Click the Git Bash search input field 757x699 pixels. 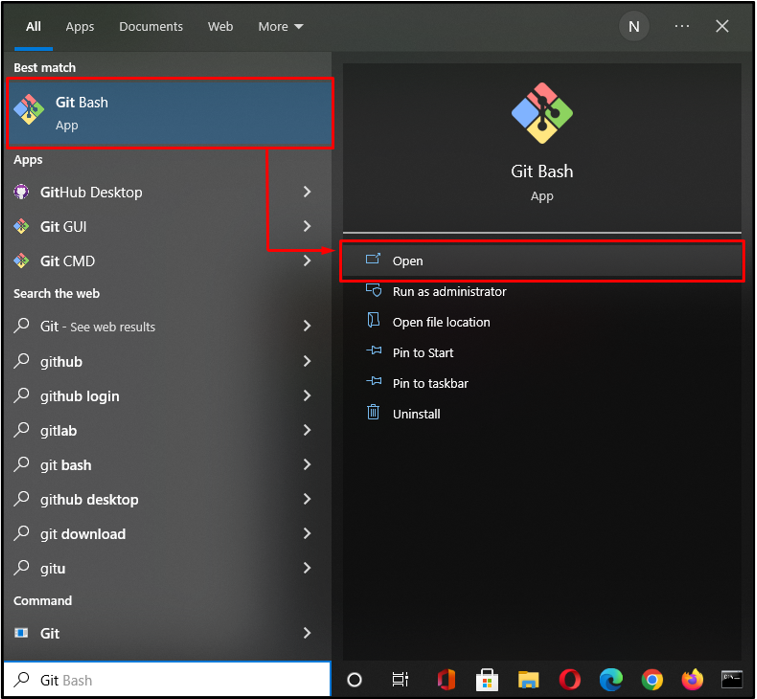click(x=167, y=680)
